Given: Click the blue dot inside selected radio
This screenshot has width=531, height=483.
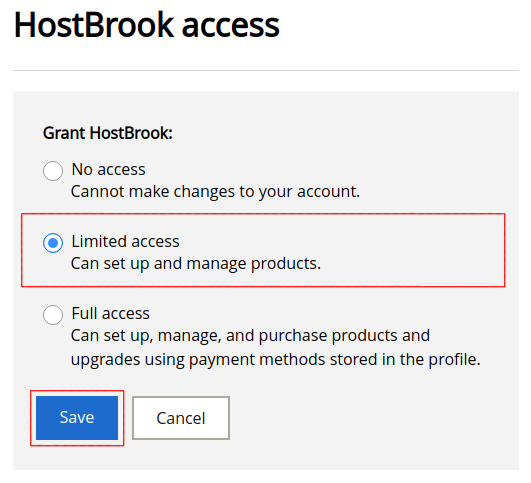Looking at the screenshot, I should (53, 243).
